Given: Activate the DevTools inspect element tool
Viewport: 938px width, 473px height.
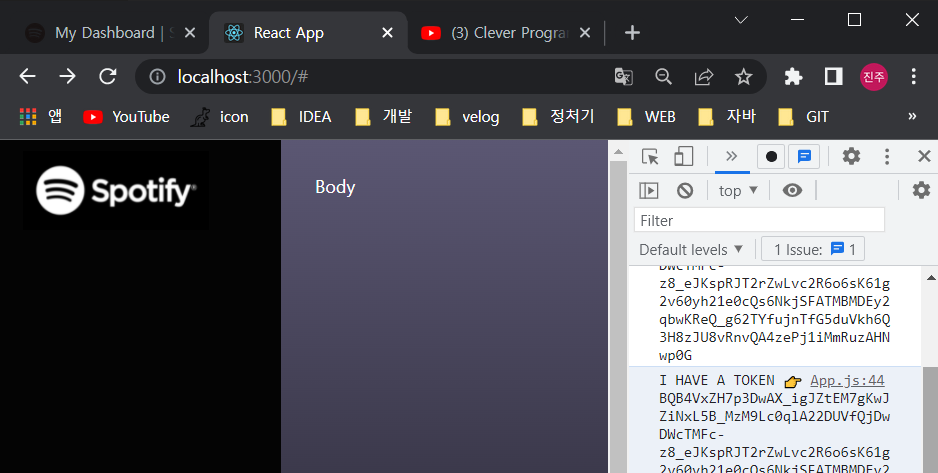Looking at the screenshot, I should (x=650, y=157).
